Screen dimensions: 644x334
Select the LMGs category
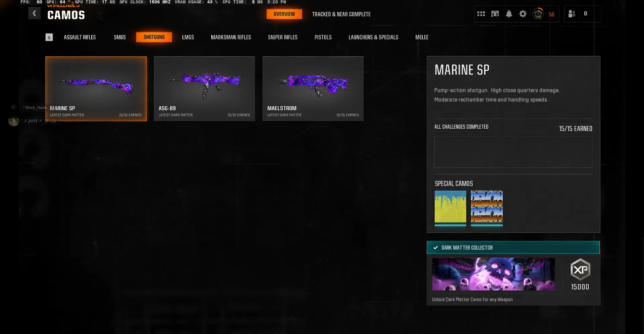tap(188, 37)
